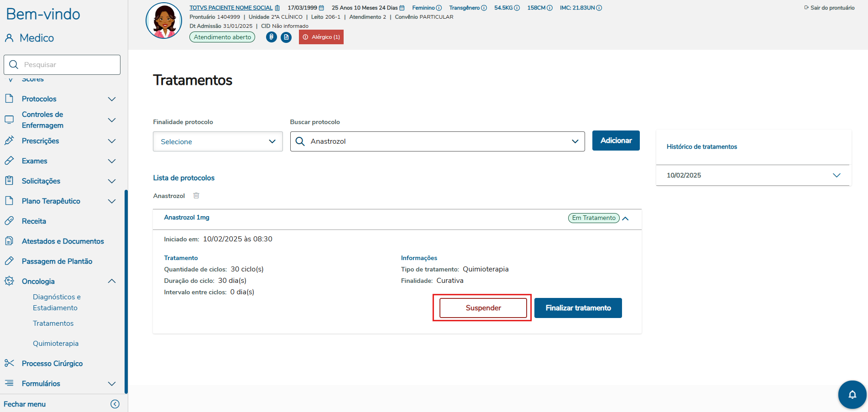Open Quimioterapia in the Oncologia submenu
Viewport: 868px width, 412px height.
tap(56, 343)
